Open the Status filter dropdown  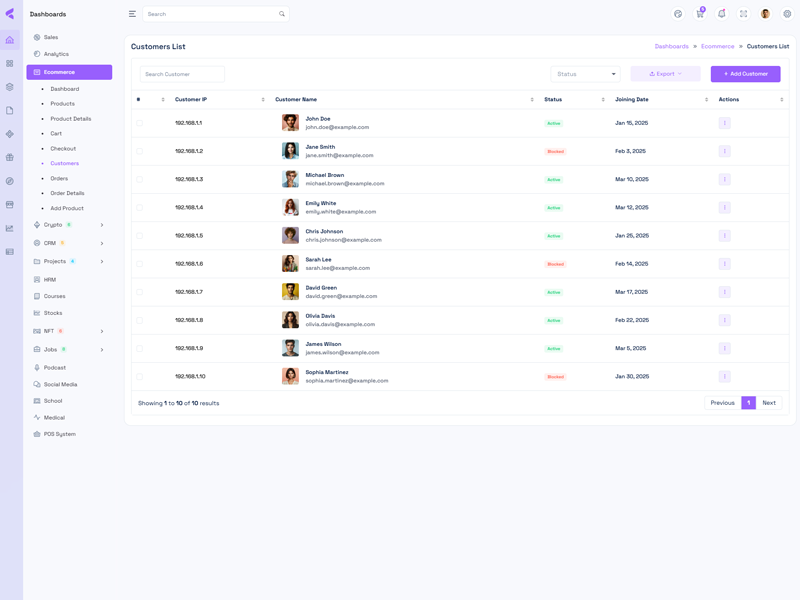click(x=585, y=74)
